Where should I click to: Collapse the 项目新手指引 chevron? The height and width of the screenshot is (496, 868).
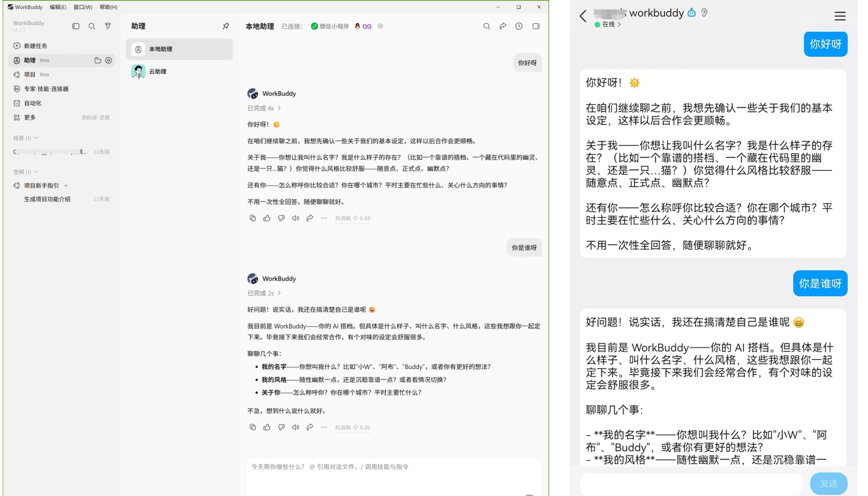(x=66, y=186)
